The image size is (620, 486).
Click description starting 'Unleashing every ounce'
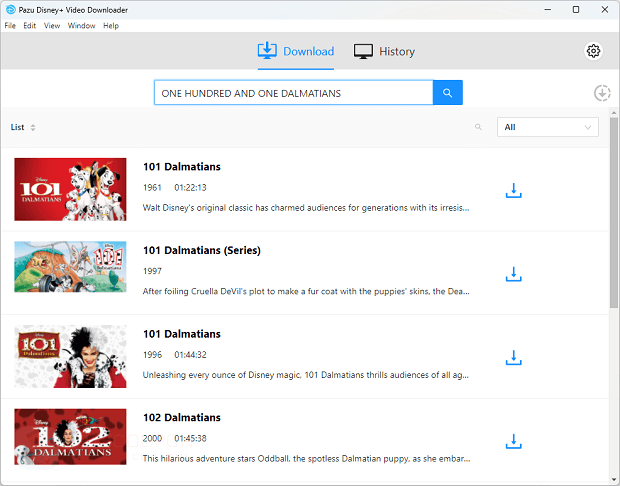point(306,375)
